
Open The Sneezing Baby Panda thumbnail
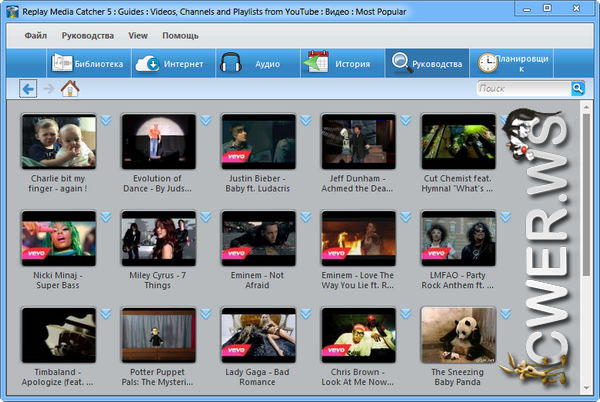(x=458, y=334)
